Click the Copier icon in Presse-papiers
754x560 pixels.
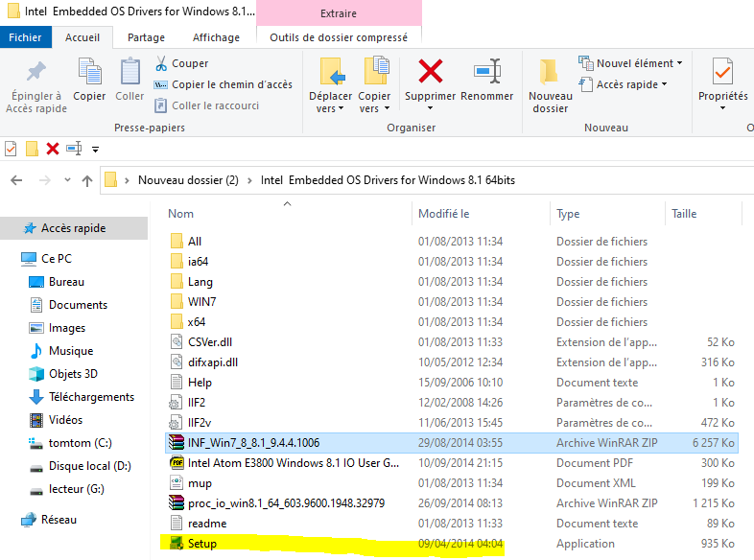(x=89, y=72)
